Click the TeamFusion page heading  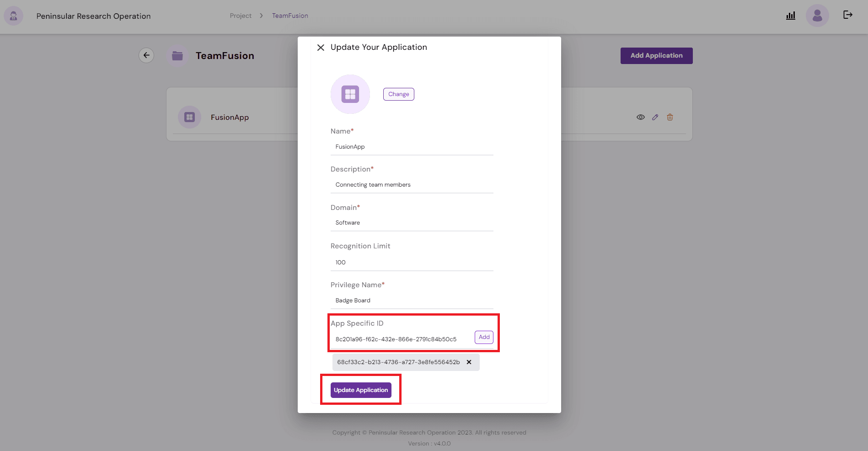tap(225, 56)
